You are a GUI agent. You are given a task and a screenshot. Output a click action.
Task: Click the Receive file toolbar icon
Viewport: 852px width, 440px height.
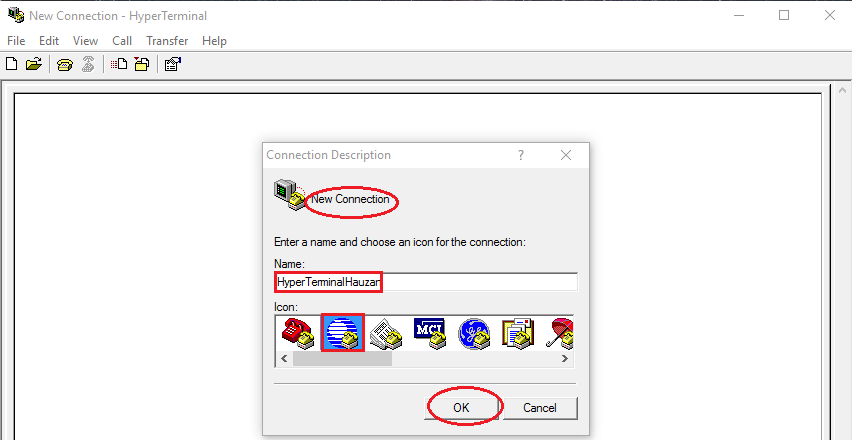[142, 64]
